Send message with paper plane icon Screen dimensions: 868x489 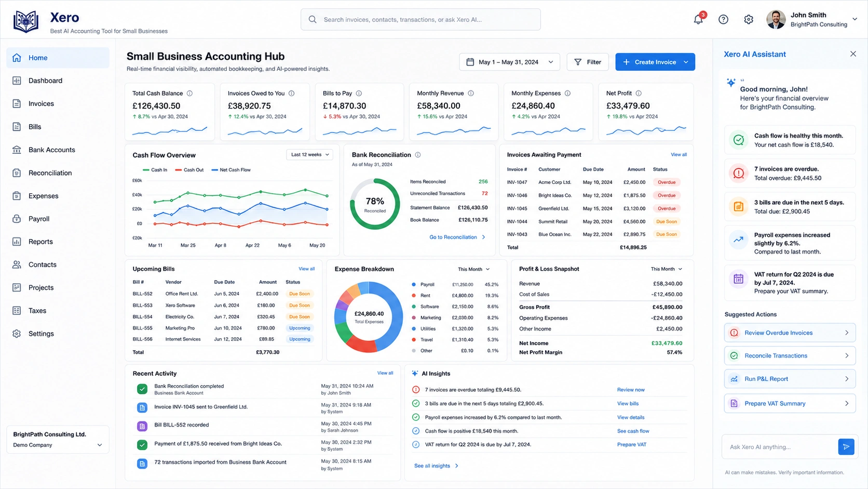coord(846,447)
